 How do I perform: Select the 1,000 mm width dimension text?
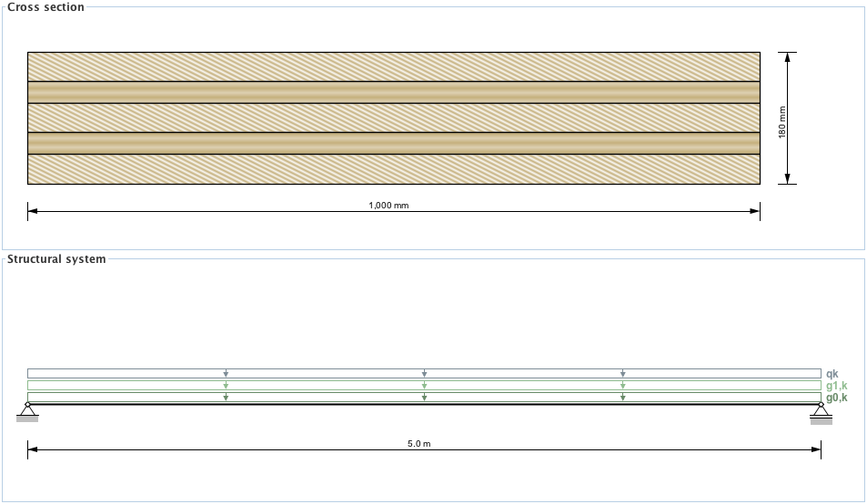pos(388,206)
